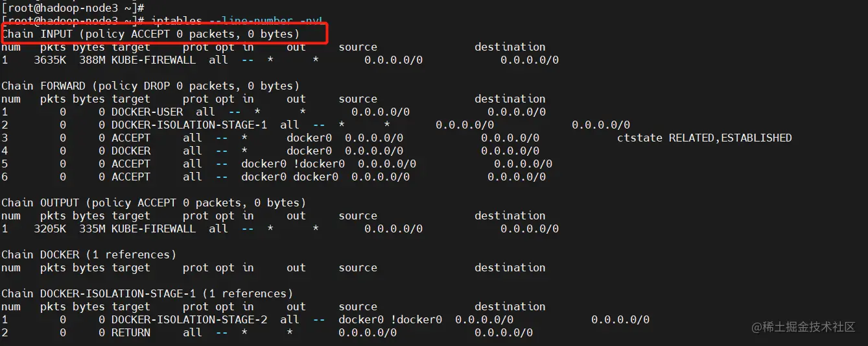The height and width of the screenshot is (346, 868).
Task: Click the 'source' column header under Chain INPUT
Action: [x=358, y=47]
